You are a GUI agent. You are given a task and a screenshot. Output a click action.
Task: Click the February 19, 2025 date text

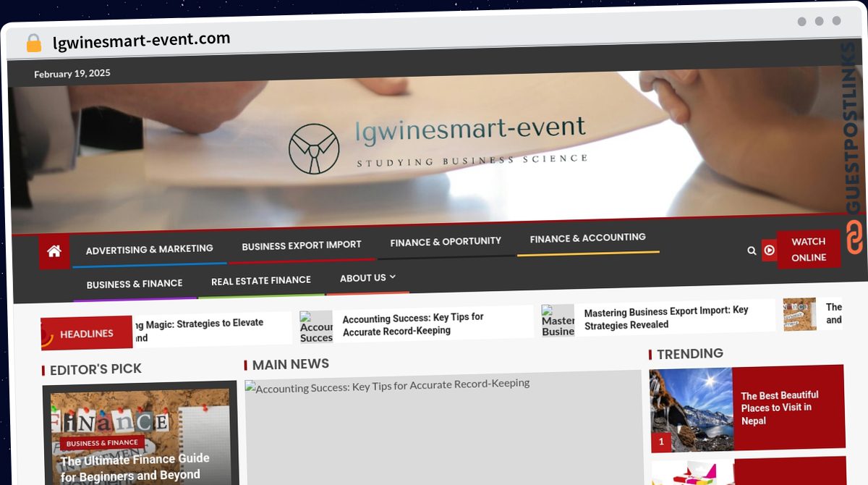click(x=72, y=73)
